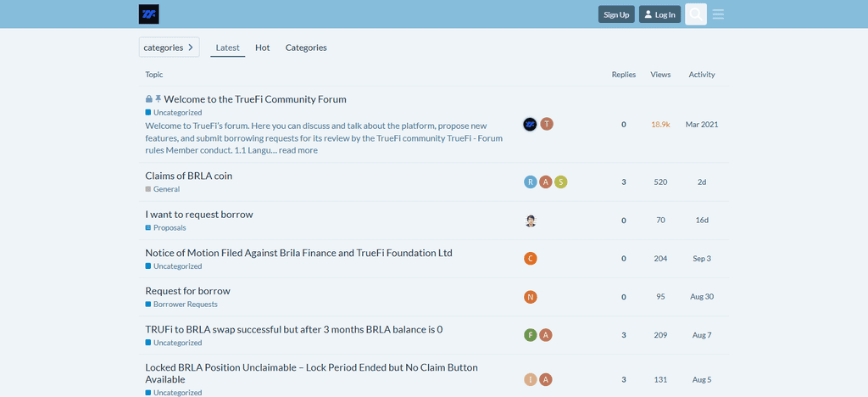Open avatar R on Claims of BRLA coin
Screen dimensions: 868x397
click(531, 182)
